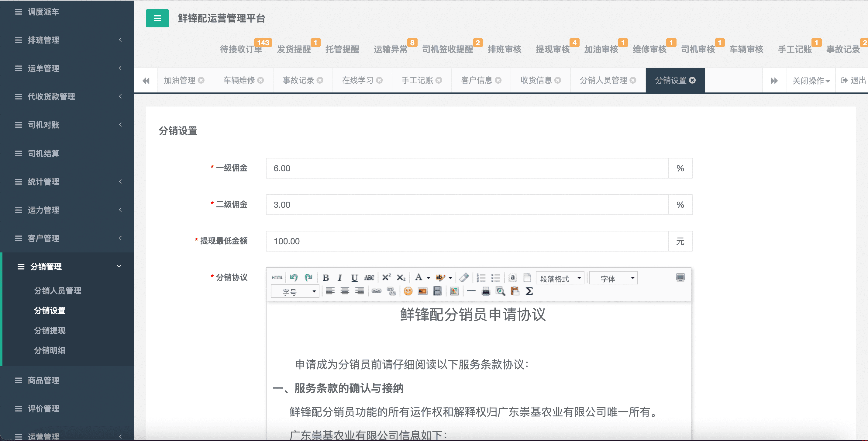Open 待接收订单 notification link
This screenshot has height=441, width=868.
pos(241,49)
